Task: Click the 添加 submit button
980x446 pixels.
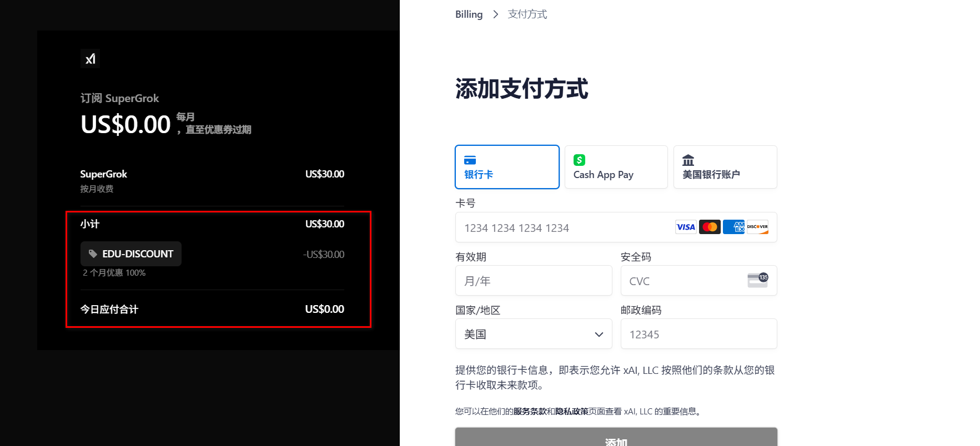Action: click(x=616, y=437)
